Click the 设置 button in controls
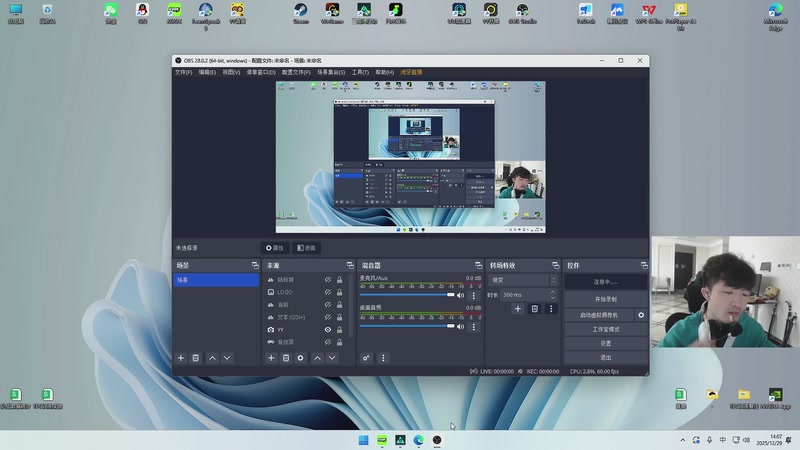This screenshot has width=800, height=450. pos(606,343)
